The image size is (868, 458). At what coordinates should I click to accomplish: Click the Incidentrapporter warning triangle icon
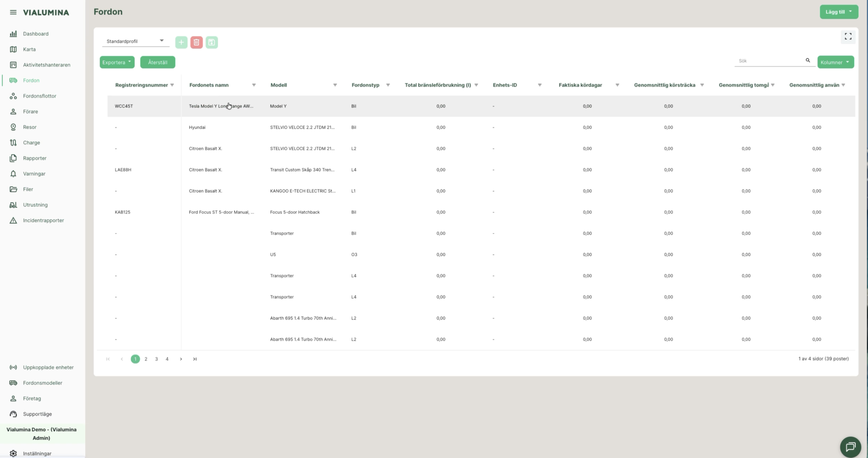[13, 220]
